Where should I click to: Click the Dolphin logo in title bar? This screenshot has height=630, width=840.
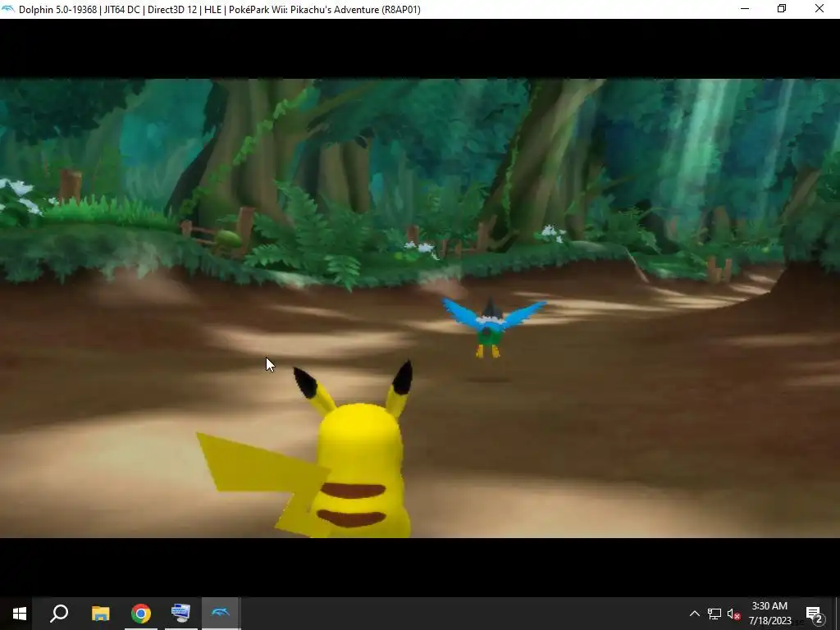tap(8, 9)
